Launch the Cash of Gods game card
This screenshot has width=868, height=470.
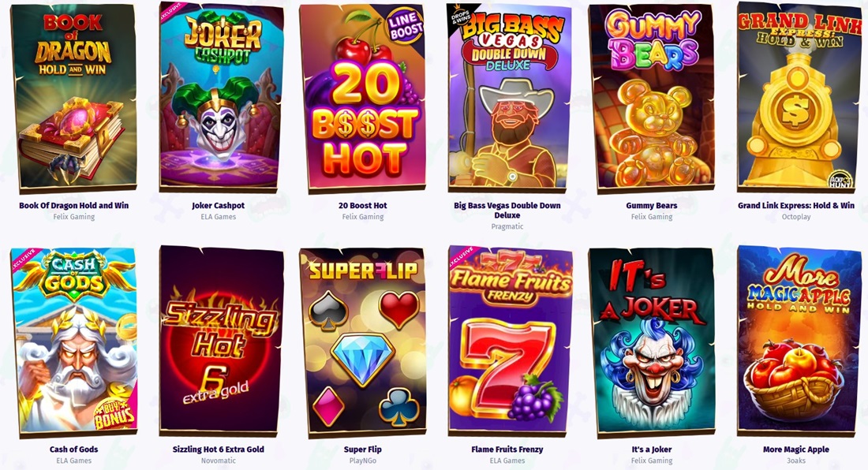74,341
